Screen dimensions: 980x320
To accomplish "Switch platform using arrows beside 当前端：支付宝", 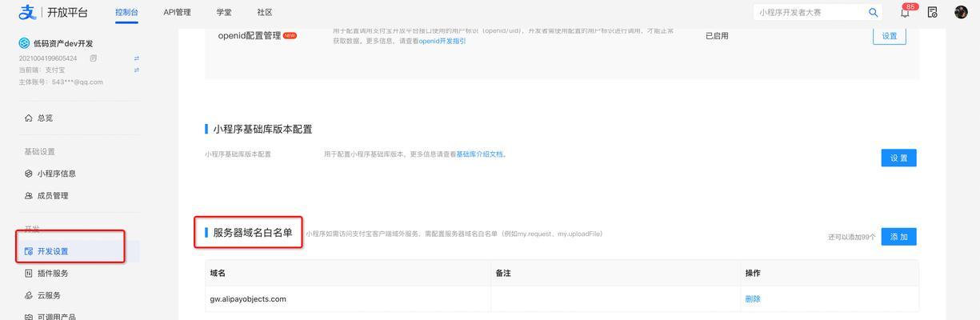I will pos(137,70).
